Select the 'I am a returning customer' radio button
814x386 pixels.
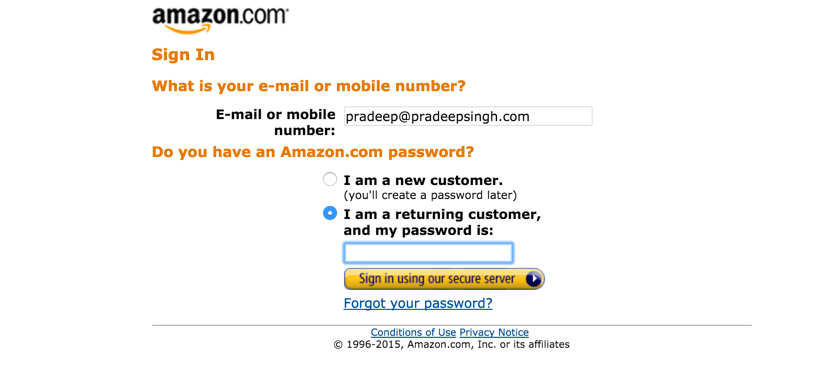(x=330, y=213)
